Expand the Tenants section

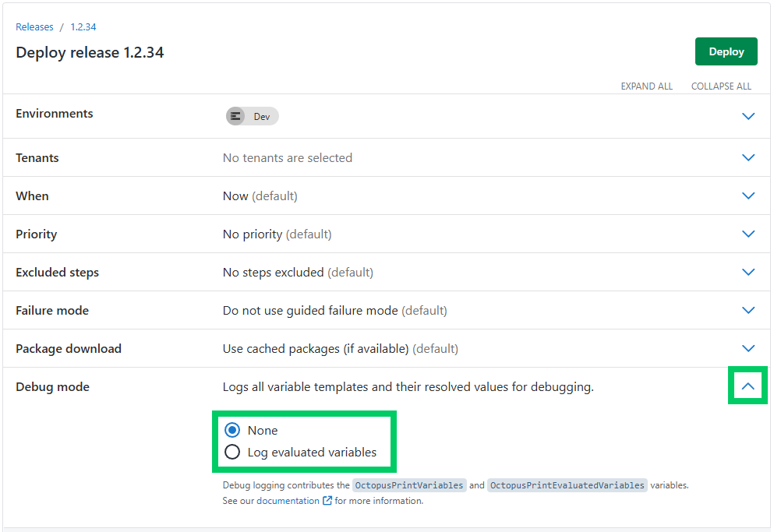coord(748,157)
